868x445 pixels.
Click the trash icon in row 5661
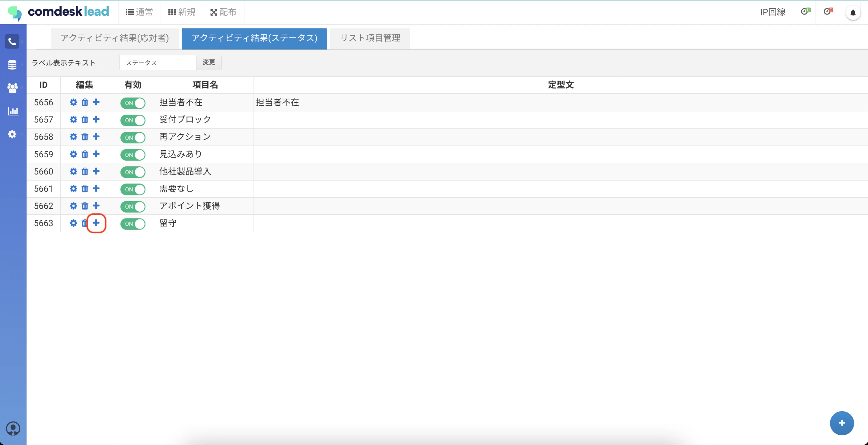tap(85, 188)
